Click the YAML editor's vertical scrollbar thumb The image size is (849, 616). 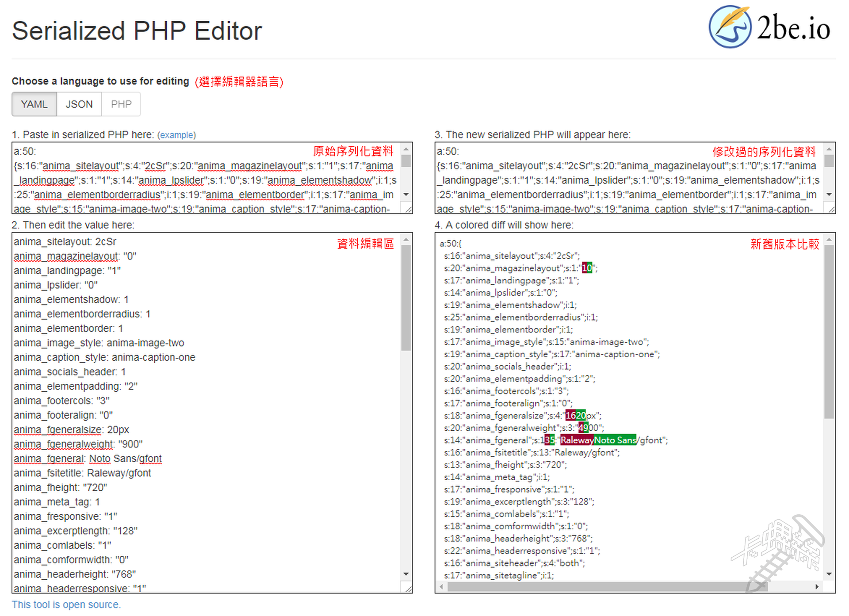click(x=406, y=298)
